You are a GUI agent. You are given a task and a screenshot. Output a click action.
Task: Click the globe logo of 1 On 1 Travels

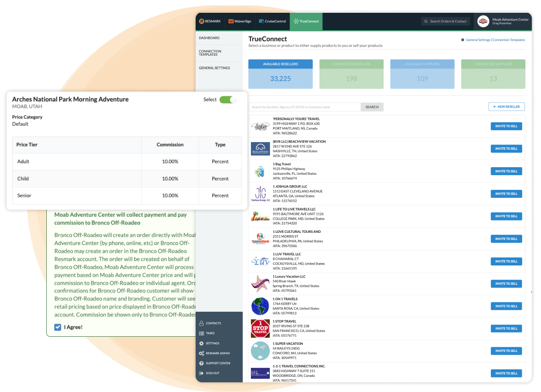coord(260,306)
